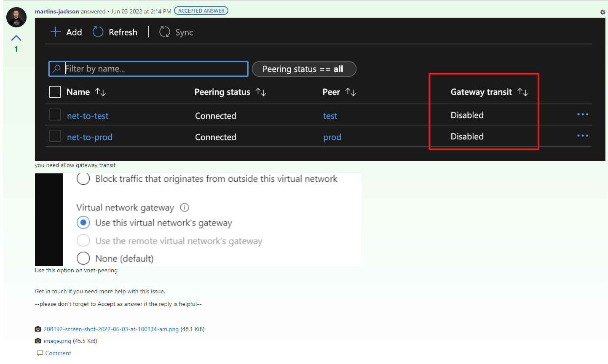The image size is (608, 364).
Task: Open the settings gear at top right
Action: tap(603, 12)
